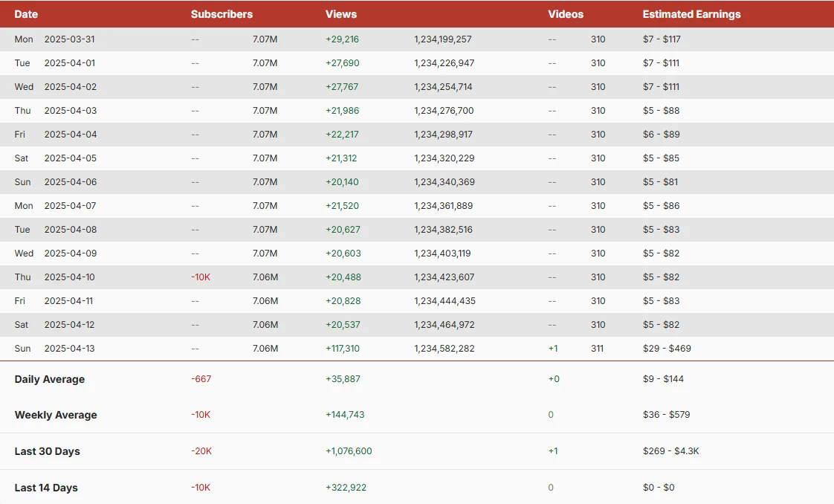Click the +144,743 weekly average views

click(x=345, y=415)
